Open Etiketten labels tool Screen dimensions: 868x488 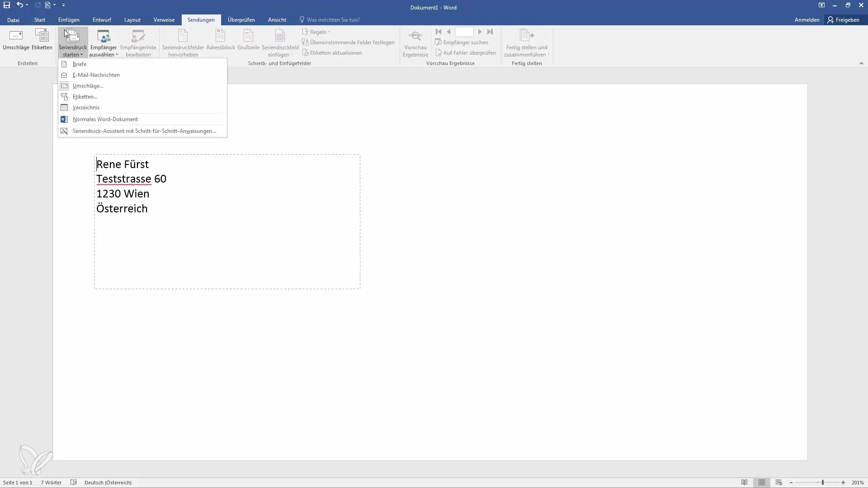point(42,40)
